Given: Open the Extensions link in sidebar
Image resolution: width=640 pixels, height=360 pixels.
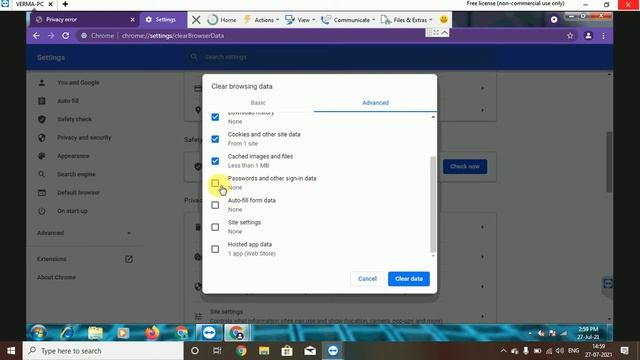Looking at the screenshot, I should pyautogui.click(x=84, y=259).
